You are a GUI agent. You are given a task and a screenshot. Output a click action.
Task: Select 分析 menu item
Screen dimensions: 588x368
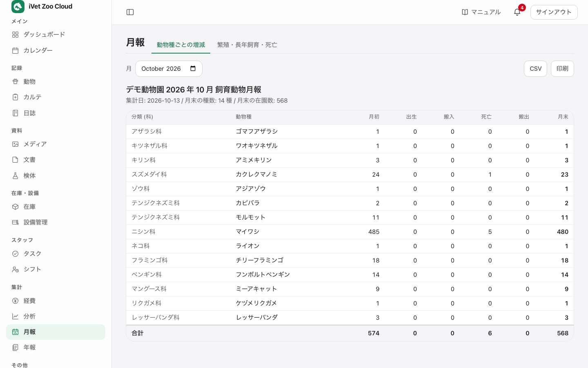pos(56,316)
